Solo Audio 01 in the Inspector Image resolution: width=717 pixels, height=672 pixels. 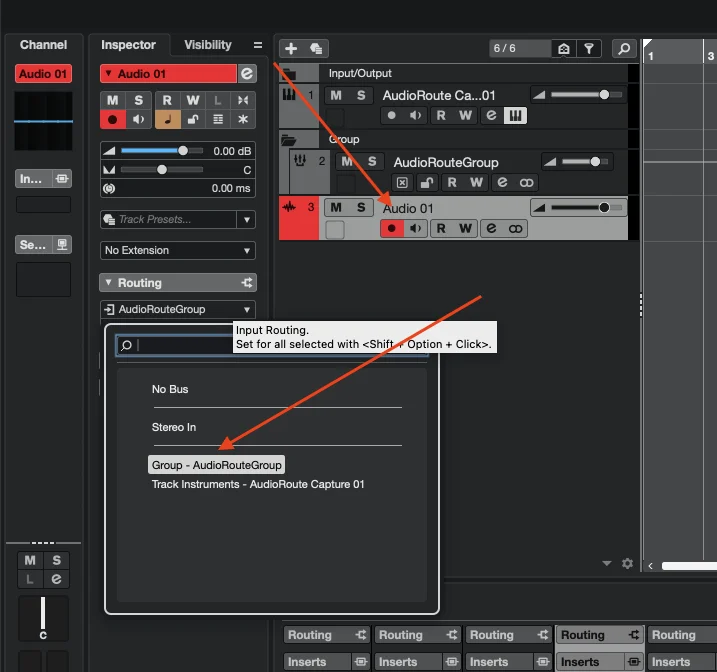pos(139,100)
